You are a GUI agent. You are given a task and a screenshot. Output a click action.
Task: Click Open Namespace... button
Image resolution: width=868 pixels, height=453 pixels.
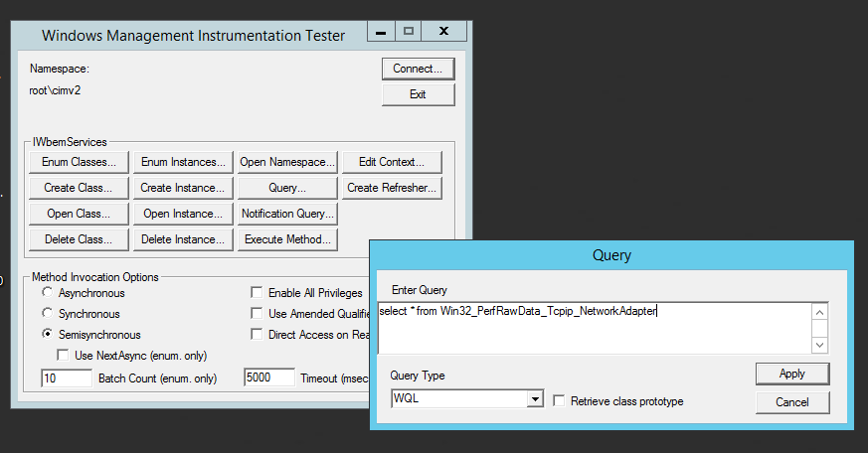tap(287, 162)
